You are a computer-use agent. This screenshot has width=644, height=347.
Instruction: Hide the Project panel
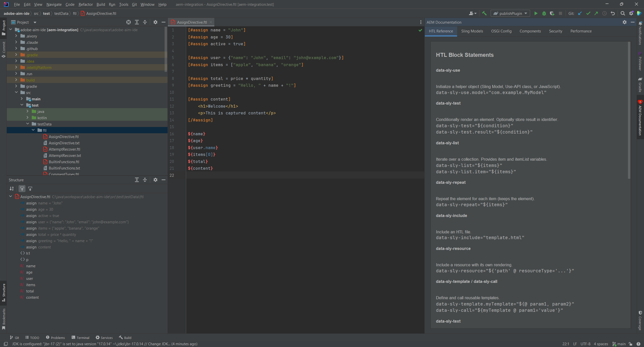164,22
